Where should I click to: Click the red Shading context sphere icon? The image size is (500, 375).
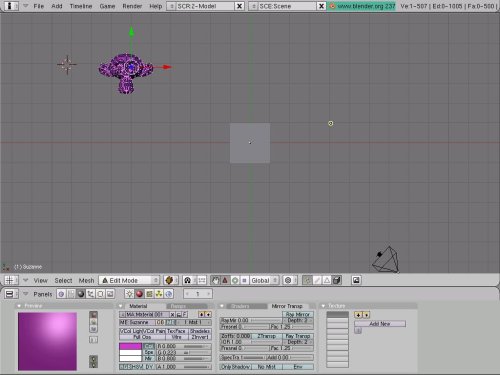[139, 294]
